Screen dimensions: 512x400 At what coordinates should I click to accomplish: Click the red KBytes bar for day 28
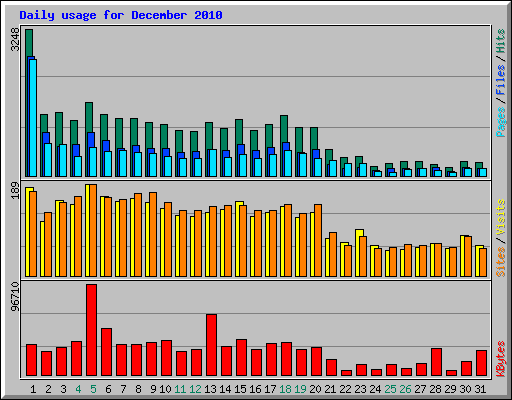436,362
